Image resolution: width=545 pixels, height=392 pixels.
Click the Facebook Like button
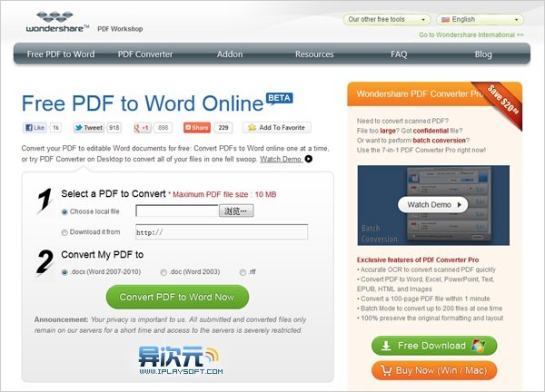[35, 128]
